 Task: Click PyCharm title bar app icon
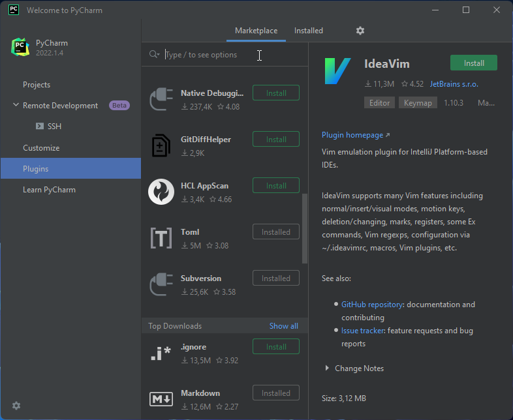pos(14,10)
